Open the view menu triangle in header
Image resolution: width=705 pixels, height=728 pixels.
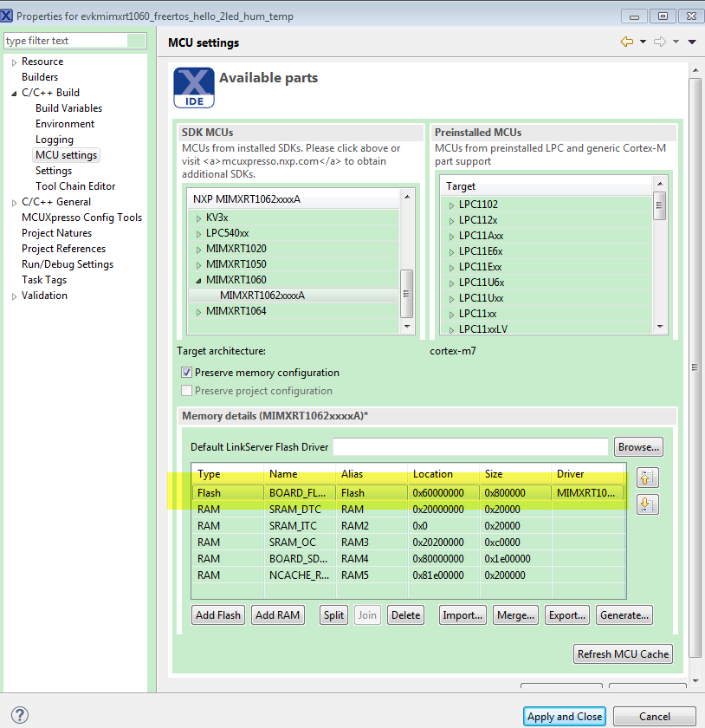[692, 42]
